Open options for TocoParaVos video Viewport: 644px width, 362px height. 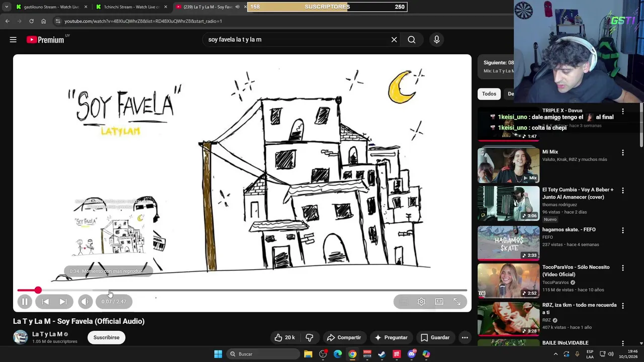coord(623,268)
